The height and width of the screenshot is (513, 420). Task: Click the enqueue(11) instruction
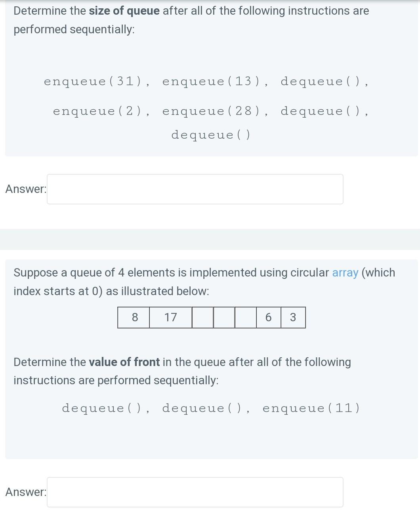pos(311,408)
